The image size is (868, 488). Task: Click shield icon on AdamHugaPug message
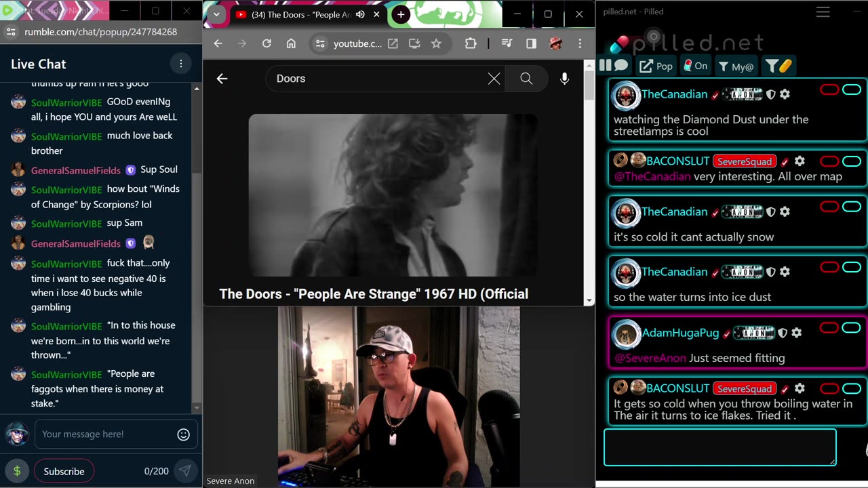point(782,333)
